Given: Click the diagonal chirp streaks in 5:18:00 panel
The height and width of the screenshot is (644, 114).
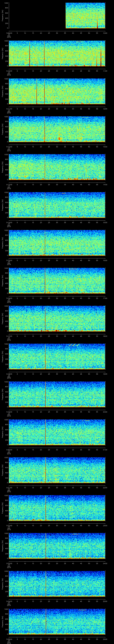Looking at the screenshot, I should (x=74, y=345).
